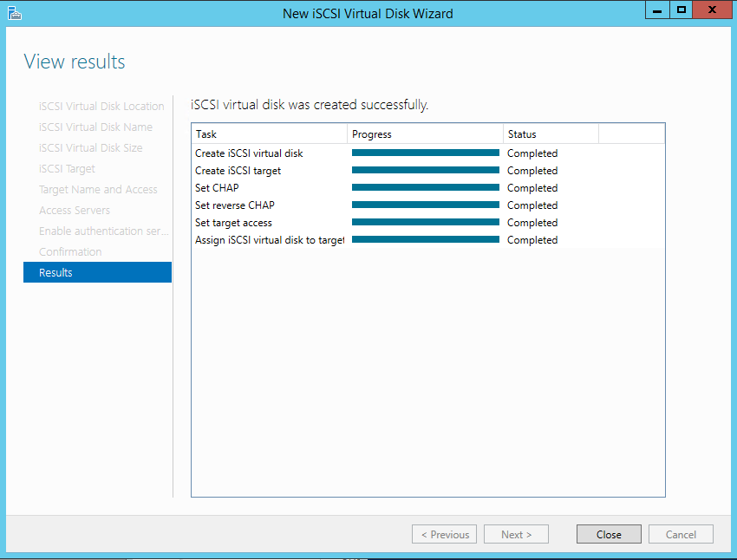Select the 'Create iSCSI virtual disk' task row

(428, 153)
